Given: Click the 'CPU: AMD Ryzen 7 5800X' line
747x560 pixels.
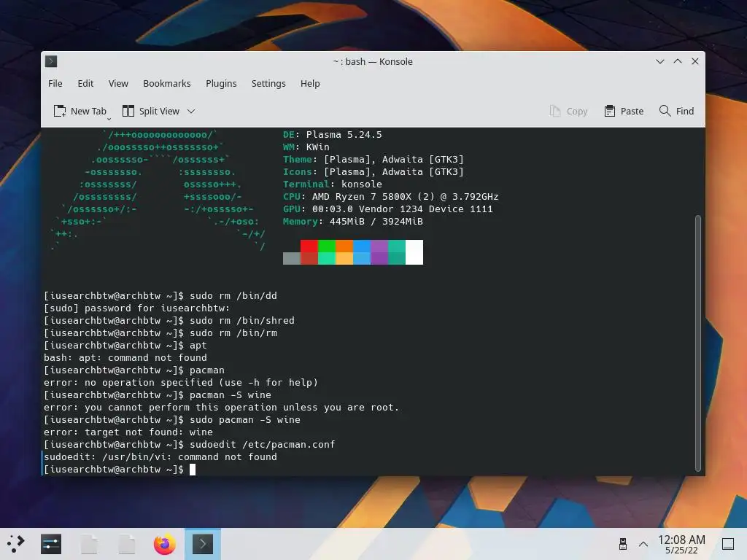Looking at the screenshot, I should click(391, 197).
